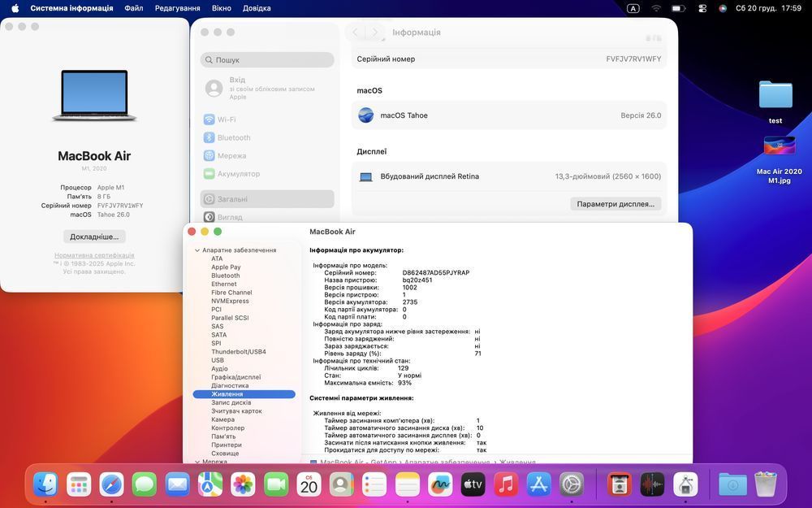Open Finder from the Dock
Screen dimensions: 812x508
pyautogui.click(x=45, y=485)
